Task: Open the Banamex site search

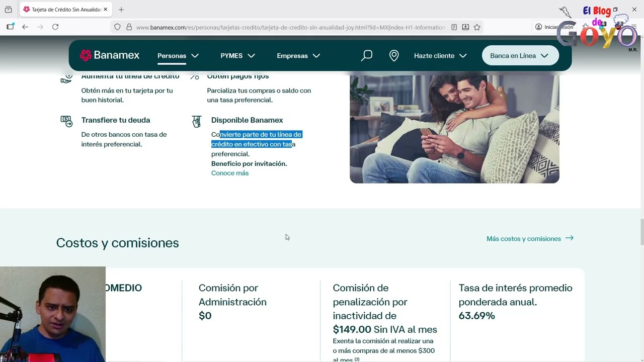Action: (x=367, y=55)
